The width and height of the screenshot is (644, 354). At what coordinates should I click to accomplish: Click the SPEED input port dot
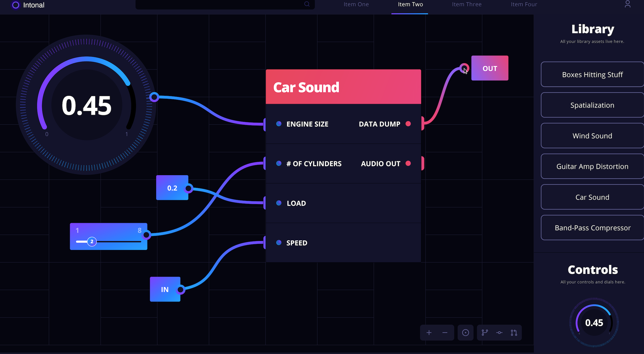point(279,243)
